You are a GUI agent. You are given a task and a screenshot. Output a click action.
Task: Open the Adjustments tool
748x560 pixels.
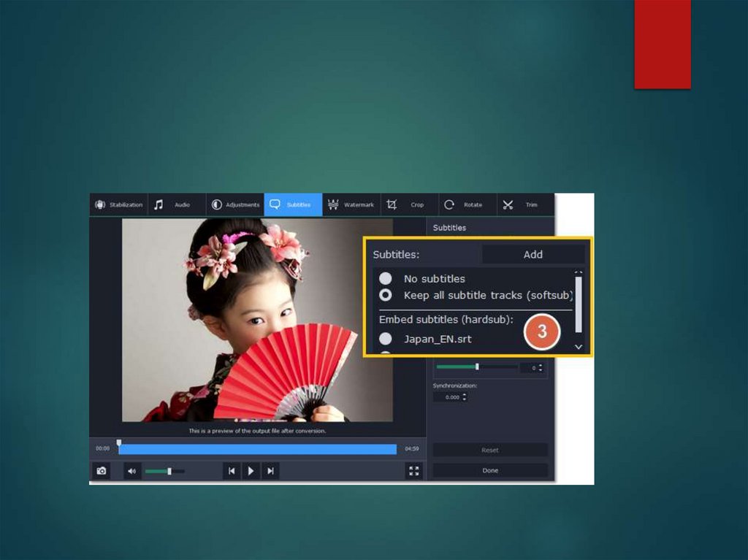pyautogui.click(x=235, y=205)
